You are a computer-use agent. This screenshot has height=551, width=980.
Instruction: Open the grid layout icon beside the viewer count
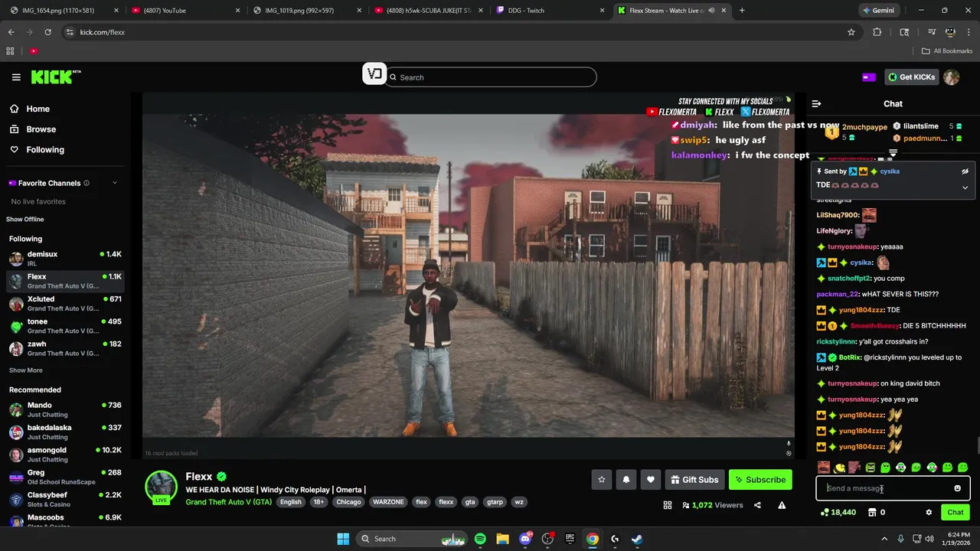pos(668,505)
